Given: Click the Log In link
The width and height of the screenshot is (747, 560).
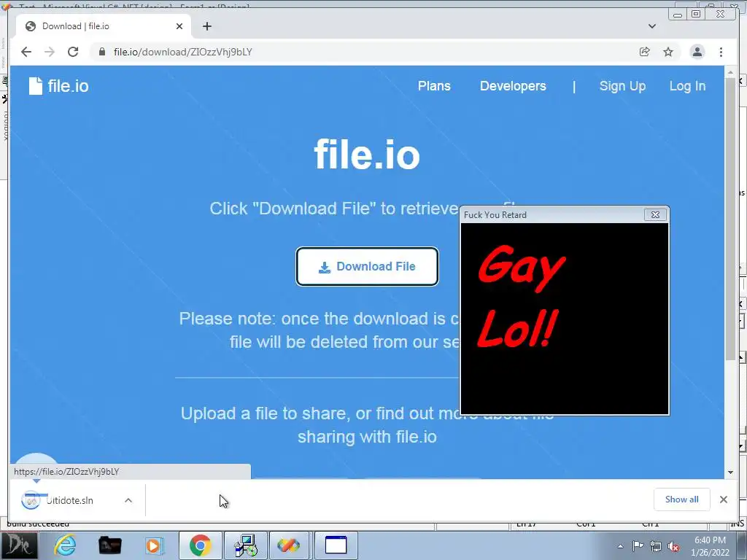Looking at the screenshot, I should coord(687,86).
